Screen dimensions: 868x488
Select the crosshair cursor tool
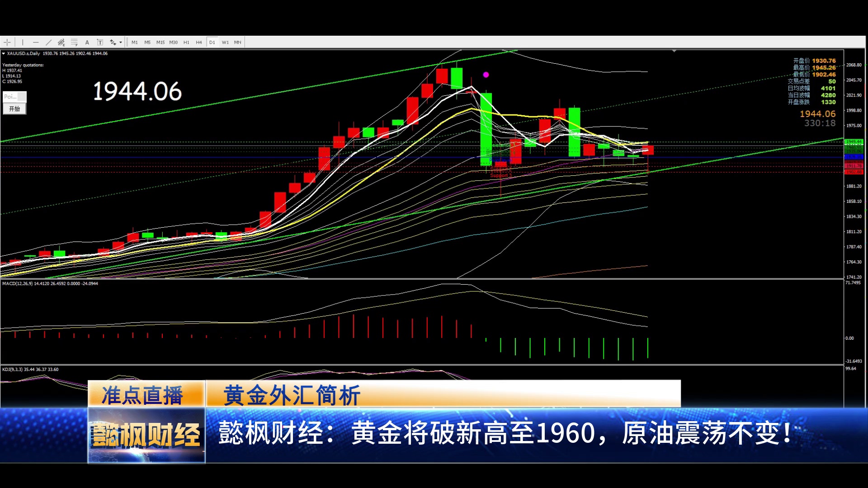pyautogui.click(x=7, y=42)
